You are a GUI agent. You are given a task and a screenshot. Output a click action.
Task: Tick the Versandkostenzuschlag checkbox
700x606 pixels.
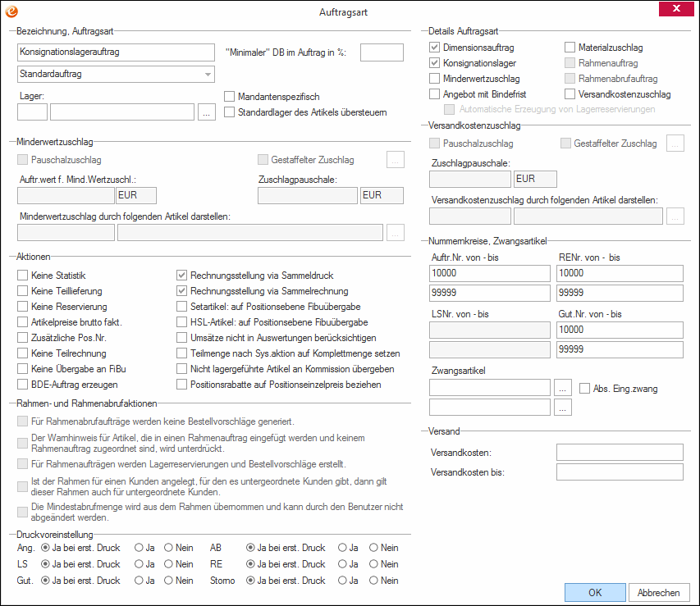click(570, 94)
